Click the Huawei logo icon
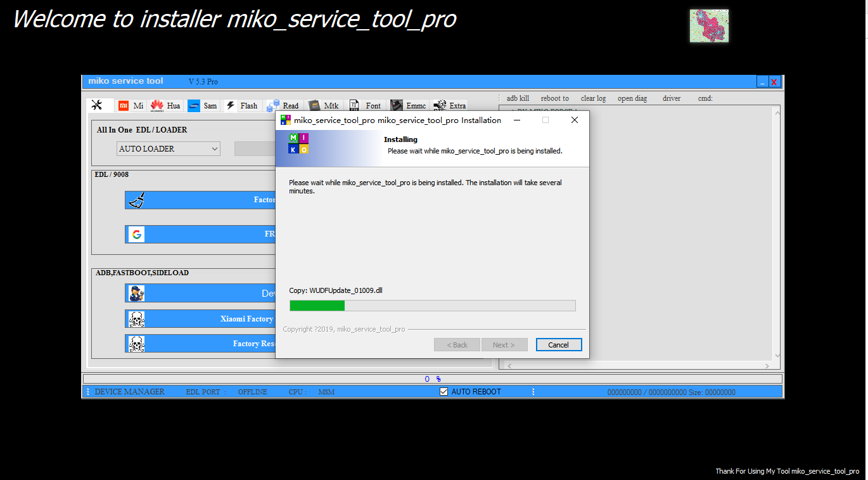Viewport: 868px width, 480px height. coord(157,106)
